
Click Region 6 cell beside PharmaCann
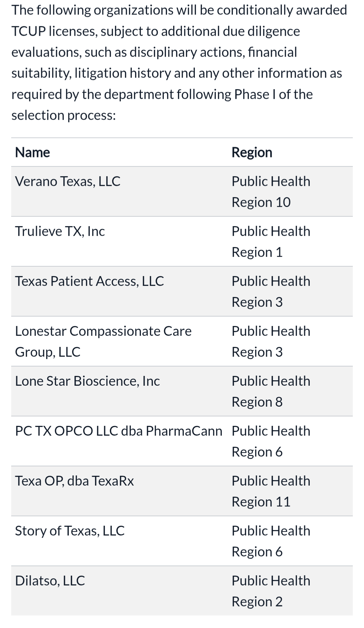[x=271, y=441]
